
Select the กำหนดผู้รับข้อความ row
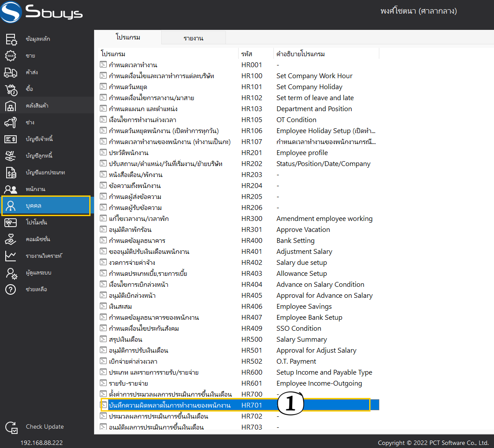click(x=239, y=208)
